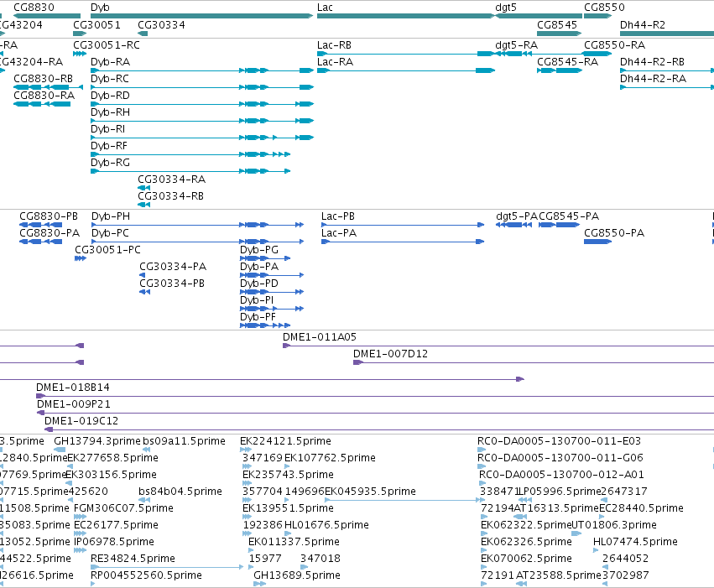Screen dimensions: 714x588
Task: Click the CG30334-RB transcript label
Action: coord(171,196)
